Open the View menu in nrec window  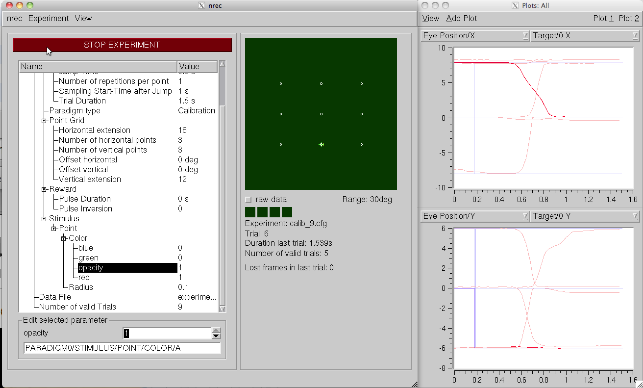[83, 18]
